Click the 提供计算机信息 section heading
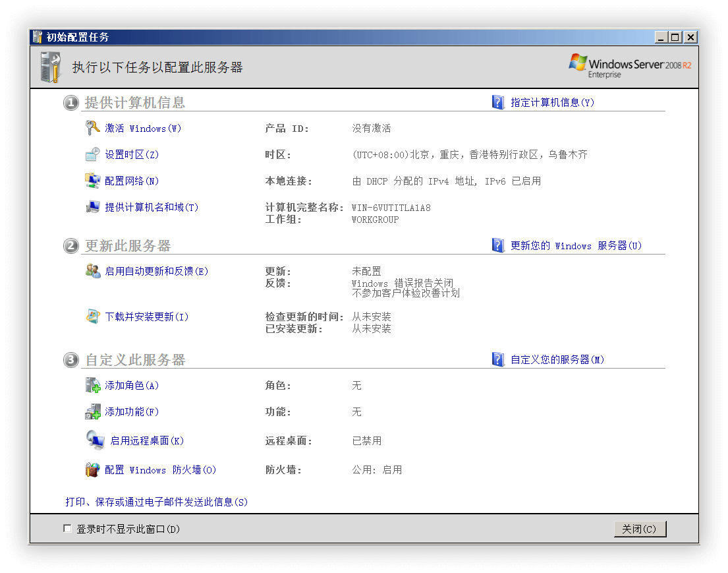Viewport: 728px width, 573px height. [x=135, y=103]
